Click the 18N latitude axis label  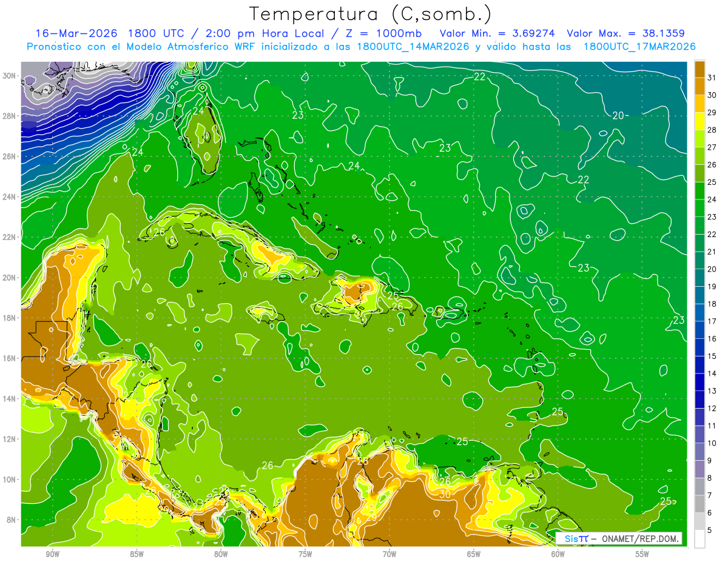pyautogui.click(x=10, y=318)
